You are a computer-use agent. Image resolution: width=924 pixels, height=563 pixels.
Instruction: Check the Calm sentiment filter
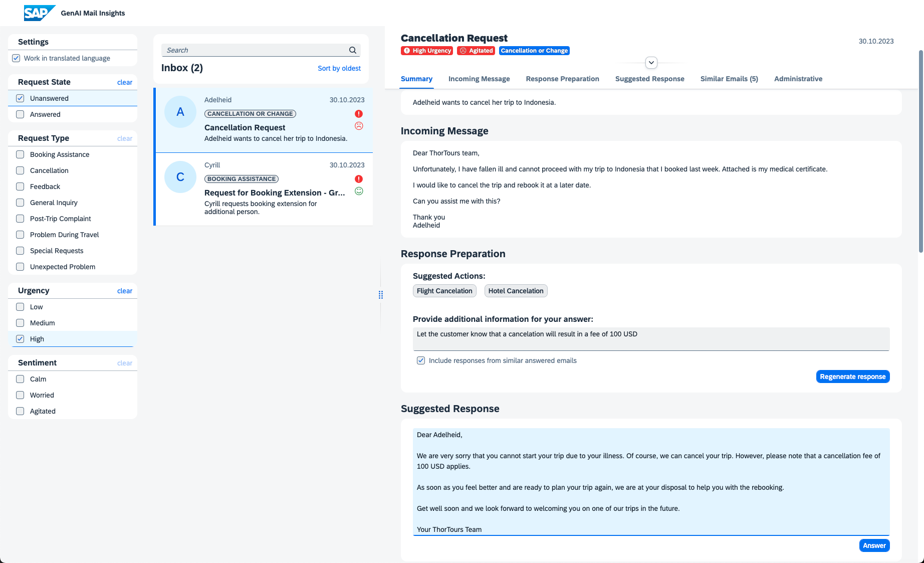click(x=20, y=379)
